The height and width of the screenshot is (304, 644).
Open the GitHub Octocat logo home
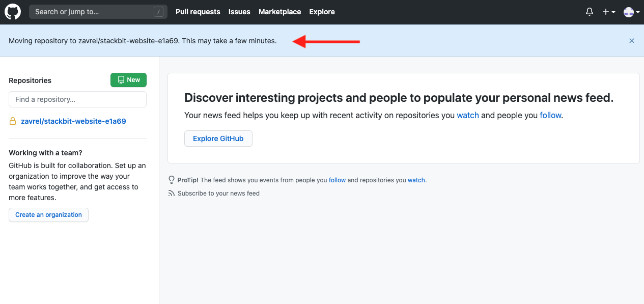tap(13, 12)
